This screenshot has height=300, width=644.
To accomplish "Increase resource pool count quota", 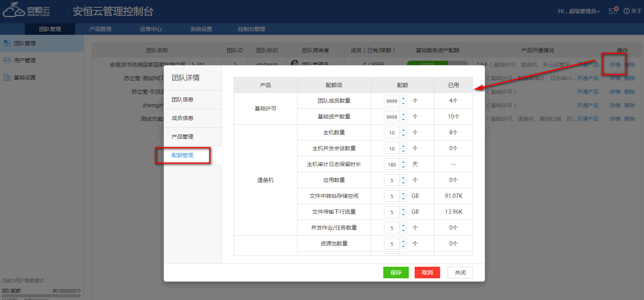I will point(403,241).
